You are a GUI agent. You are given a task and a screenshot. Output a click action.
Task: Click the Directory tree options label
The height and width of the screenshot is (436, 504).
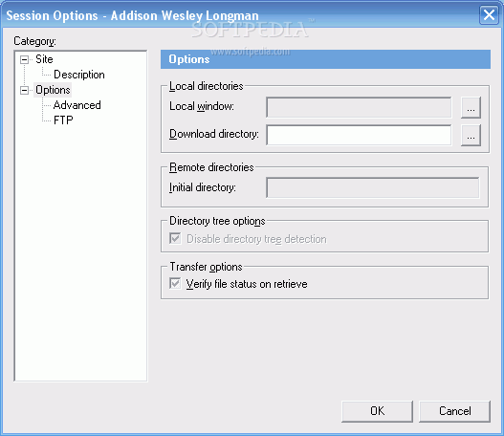(217, 221)
